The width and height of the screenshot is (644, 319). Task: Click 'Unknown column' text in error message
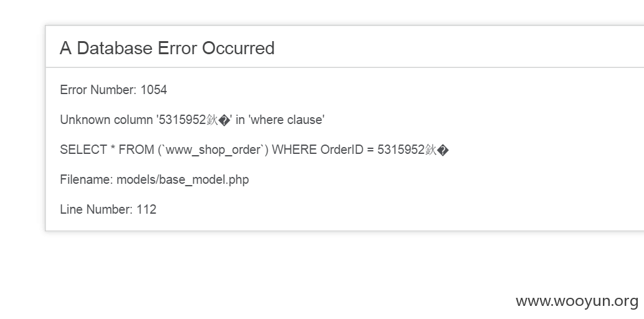tap(107, 120)
